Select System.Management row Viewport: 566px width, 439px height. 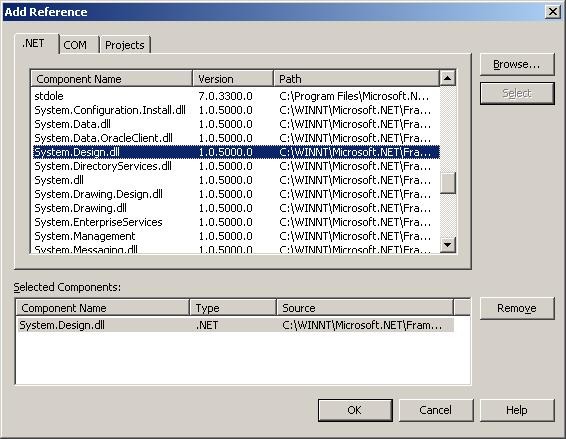coord(236,236)
